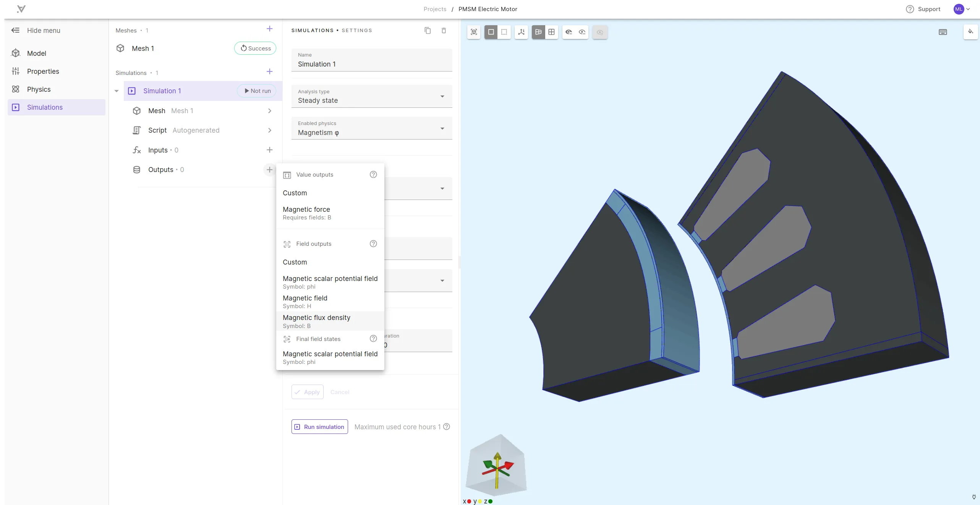The width and height of the screenshot is (980, 505).
Task: Open help for Final field states
Action: pyautogui.click(x=373, y=338)
